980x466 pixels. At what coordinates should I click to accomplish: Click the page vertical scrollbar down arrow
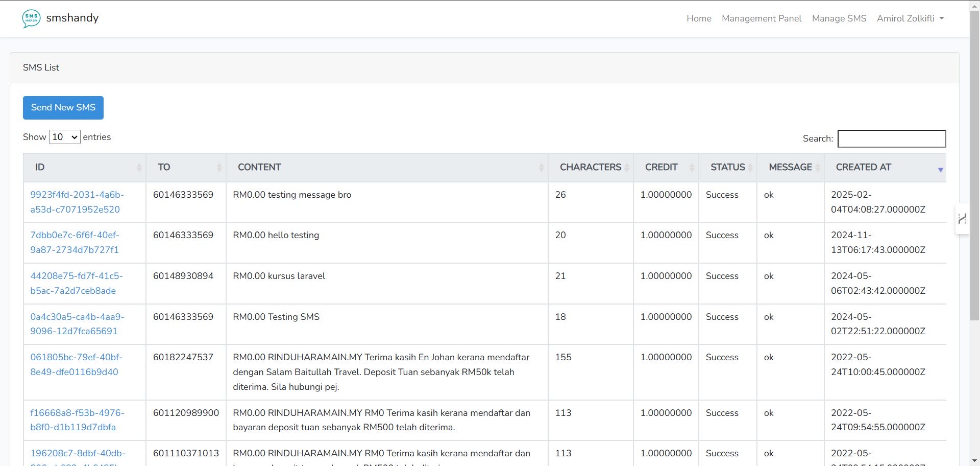pyautogui.click(x=974, y=460)
